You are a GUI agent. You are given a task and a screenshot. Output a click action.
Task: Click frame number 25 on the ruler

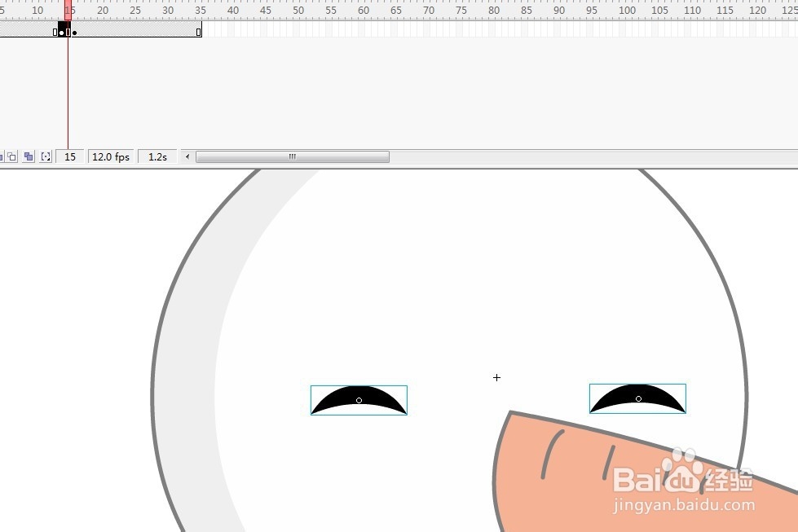[134, 10]
